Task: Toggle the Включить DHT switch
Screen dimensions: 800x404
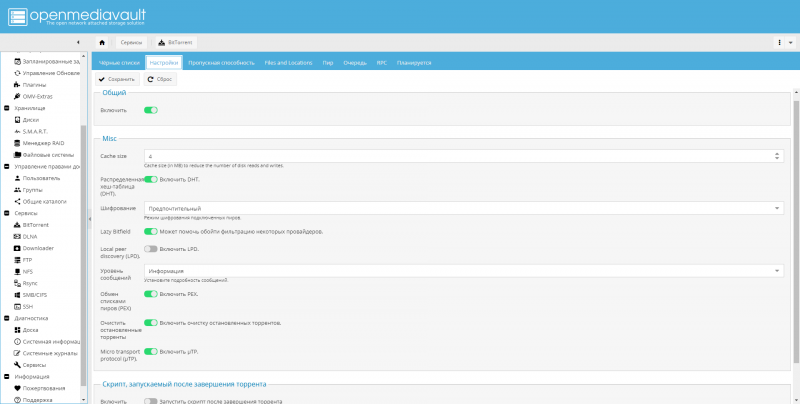Action: [151, 180]
